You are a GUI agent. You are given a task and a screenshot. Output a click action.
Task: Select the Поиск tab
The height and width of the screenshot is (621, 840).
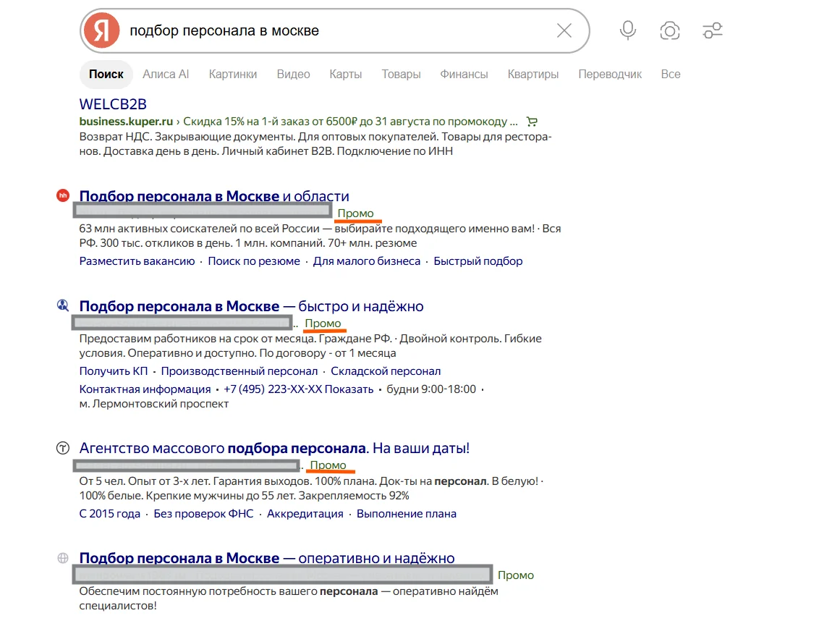[106, 74]
